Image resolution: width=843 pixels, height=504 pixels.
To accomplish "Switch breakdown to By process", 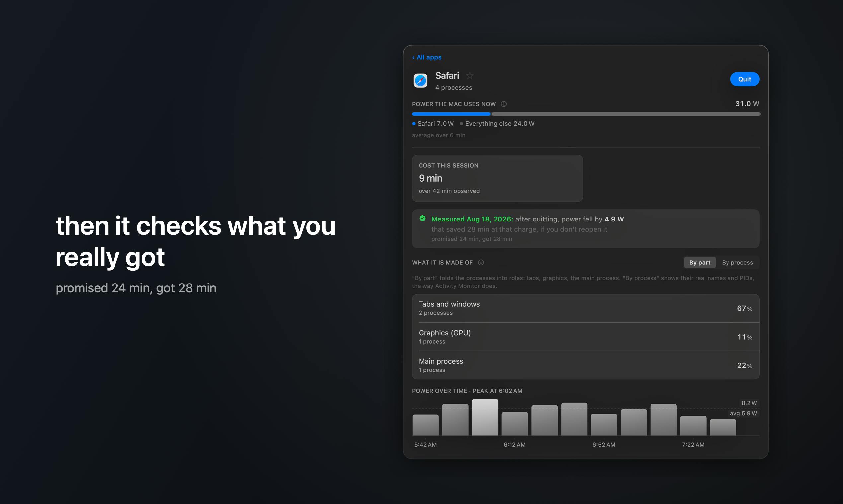I will pyautogui.click(x=737, y=262).
